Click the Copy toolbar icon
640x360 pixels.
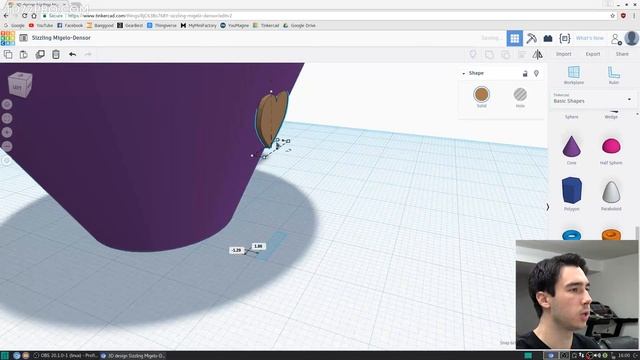8,54
